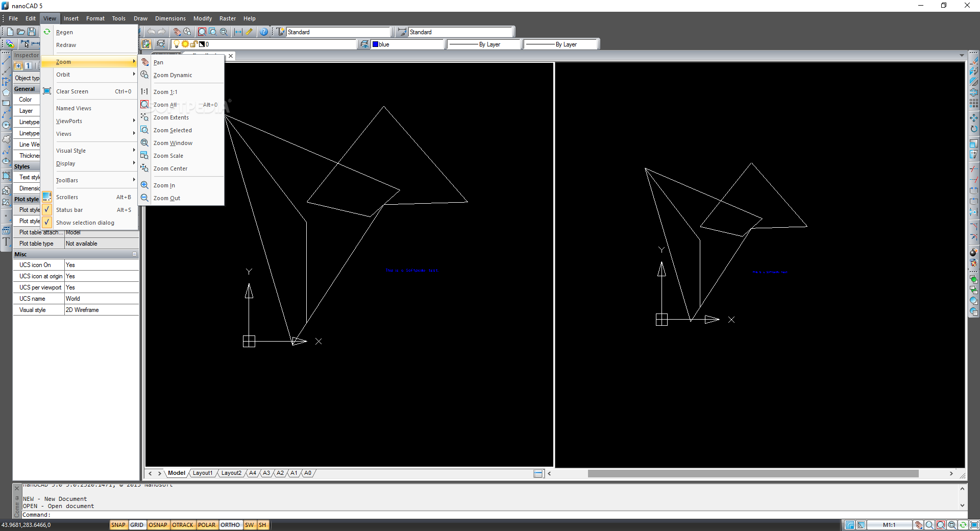Click the M1:1 scale button

889,525
